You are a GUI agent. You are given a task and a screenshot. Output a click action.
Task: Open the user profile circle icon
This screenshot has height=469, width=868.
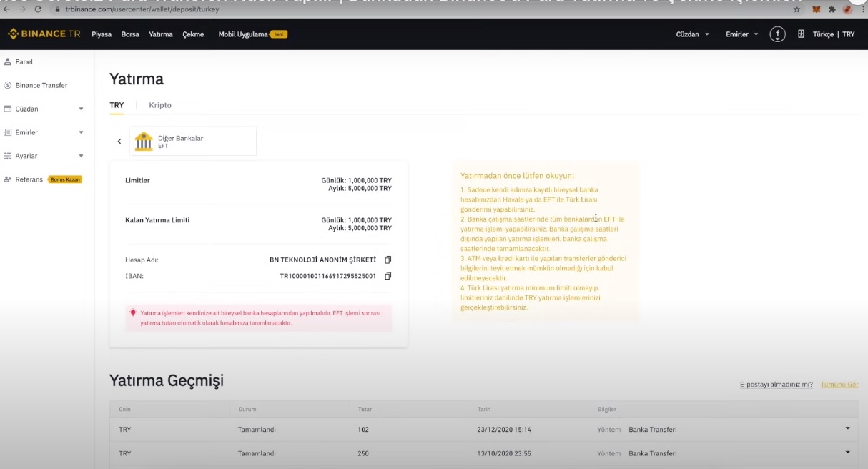(x=777, y=34)
